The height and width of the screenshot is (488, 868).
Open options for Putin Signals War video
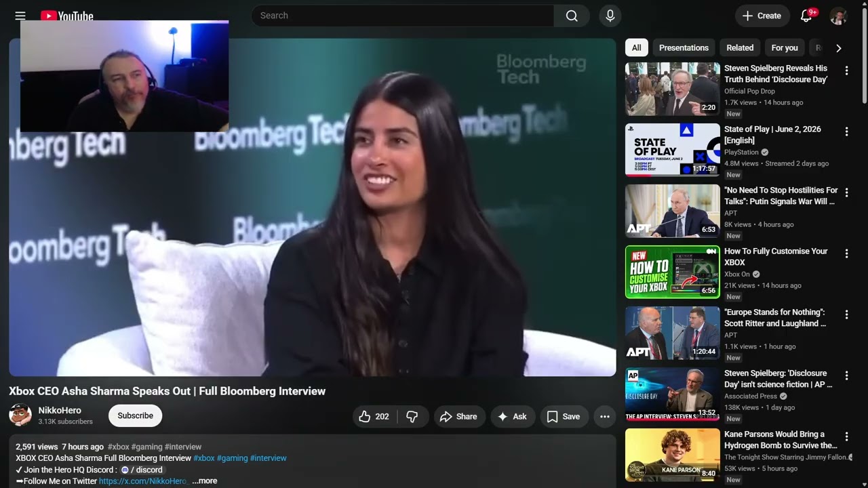click(x=846, y=192)
